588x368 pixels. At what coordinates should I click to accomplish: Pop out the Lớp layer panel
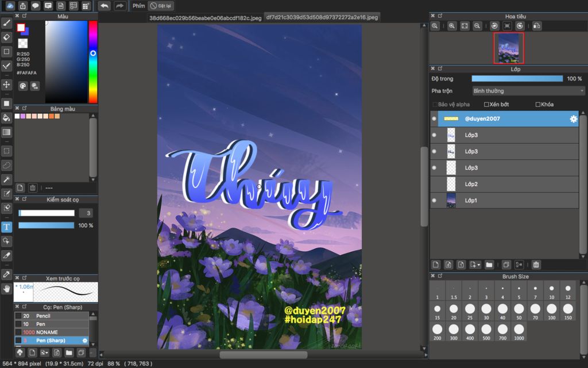click(x=440, y=68)
